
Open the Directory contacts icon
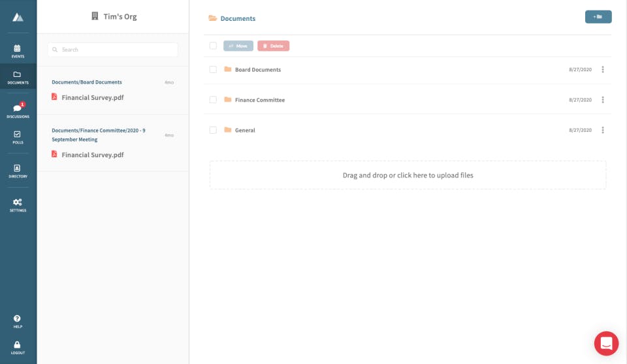pyautogui.click(x=18, y=168)
